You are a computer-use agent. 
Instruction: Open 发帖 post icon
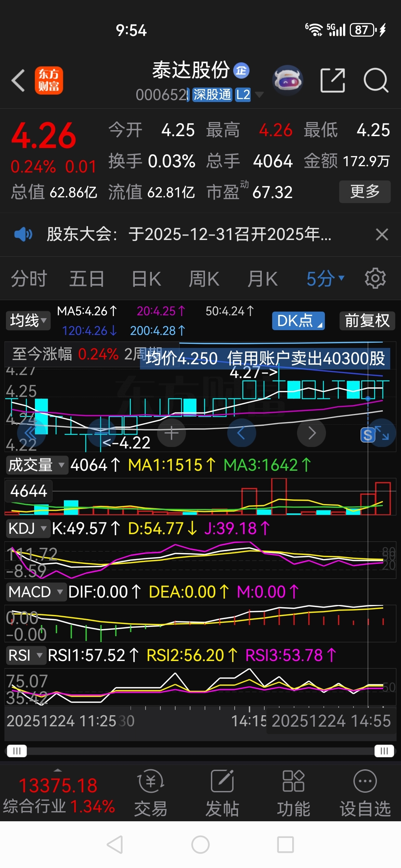click(222, 793)
